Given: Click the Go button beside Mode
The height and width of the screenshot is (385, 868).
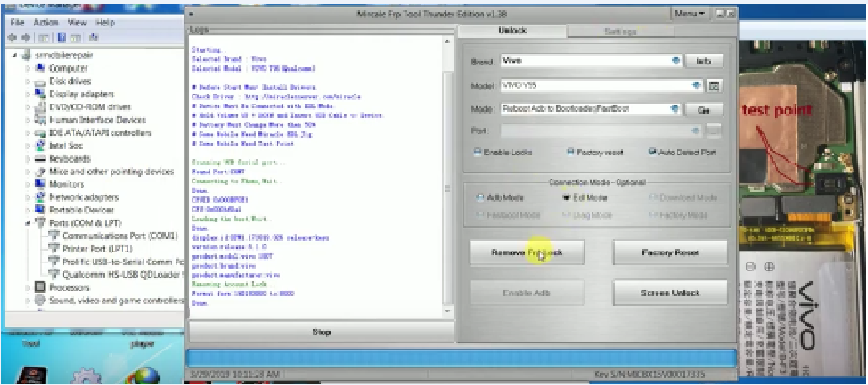Looking at the screenshot, I should click(704, 109).
